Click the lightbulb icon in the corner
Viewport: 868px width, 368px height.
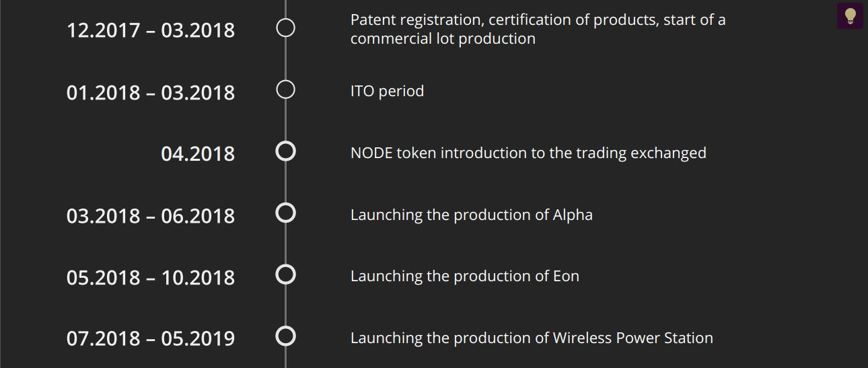(x=850, y=15)
